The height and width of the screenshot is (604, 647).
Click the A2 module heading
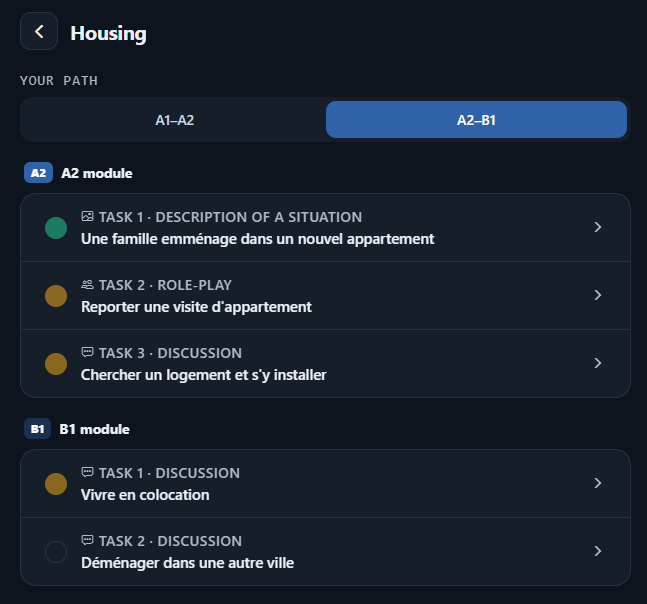coord(97,173)
